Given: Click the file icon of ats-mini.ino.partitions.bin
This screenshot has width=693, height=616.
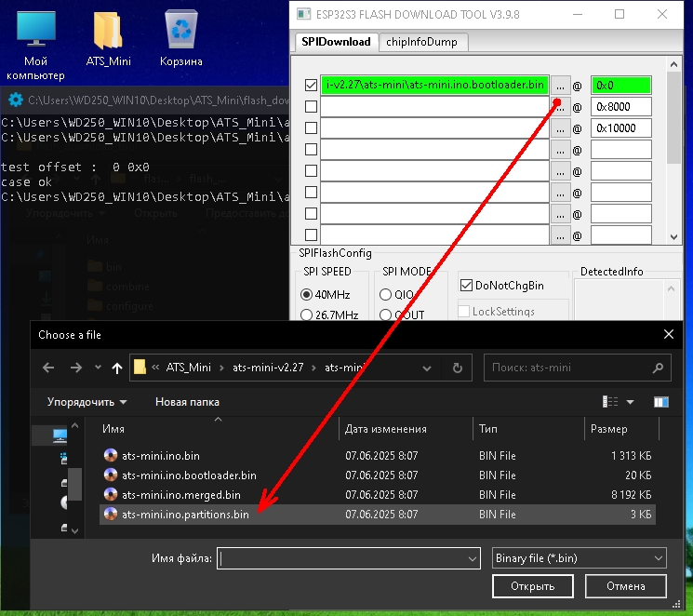Looking at the screenshot, I should (111, 514).
